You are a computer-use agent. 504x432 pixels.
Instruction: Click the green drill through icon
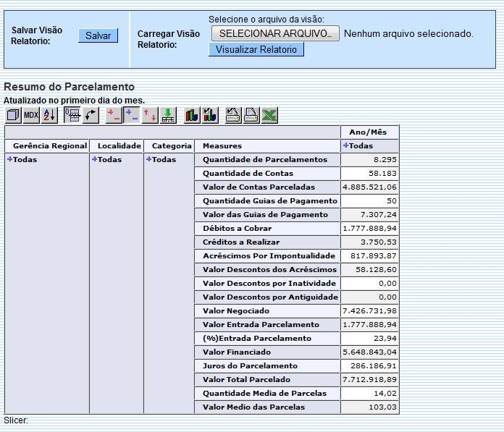pos(167,115)
